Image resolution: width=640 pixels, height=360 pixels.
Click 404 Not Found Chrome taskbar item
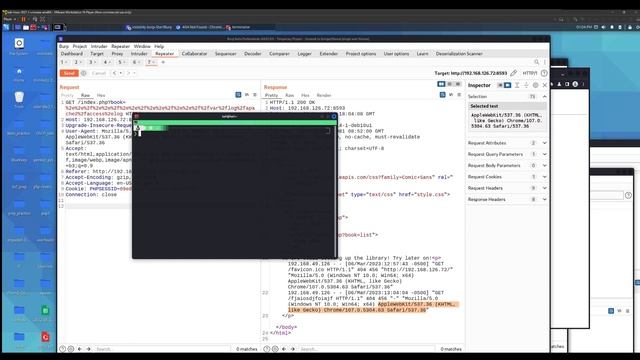pos(199,27)
